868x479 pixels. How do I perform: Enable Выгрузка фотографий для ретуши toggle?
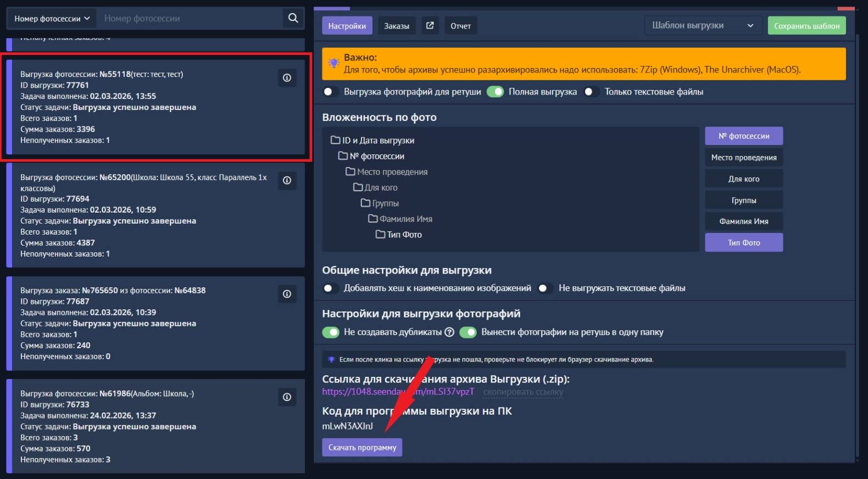click(330, 92)
